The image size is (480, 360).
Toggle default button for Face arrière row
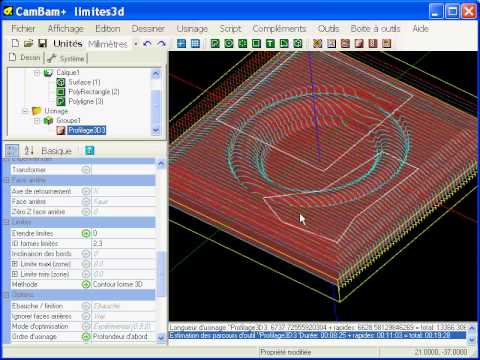[86, 202]
